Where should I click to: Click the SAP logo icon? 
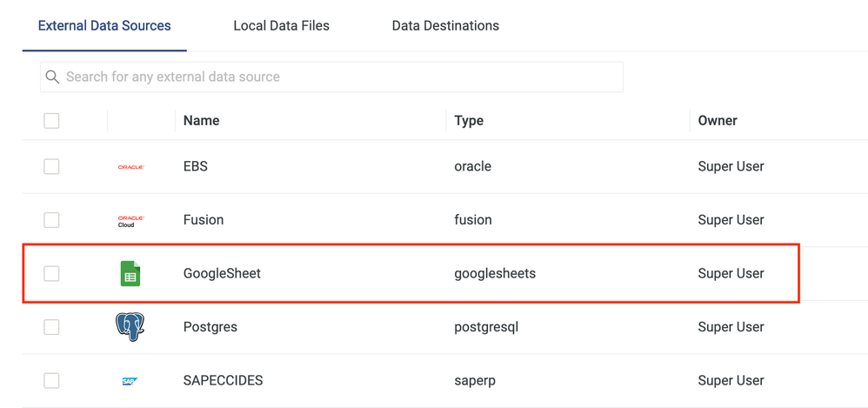(x=130, y=381)
